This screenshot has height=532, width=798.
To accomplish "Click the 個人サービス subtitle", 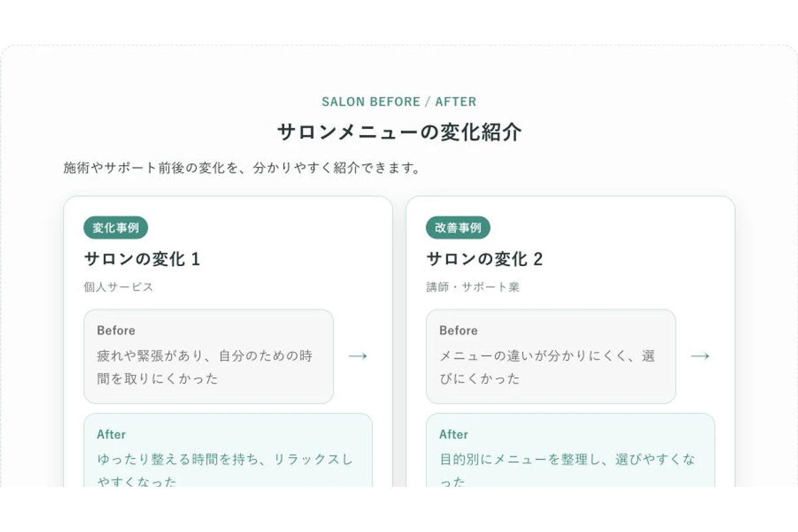I will (118, 287).
